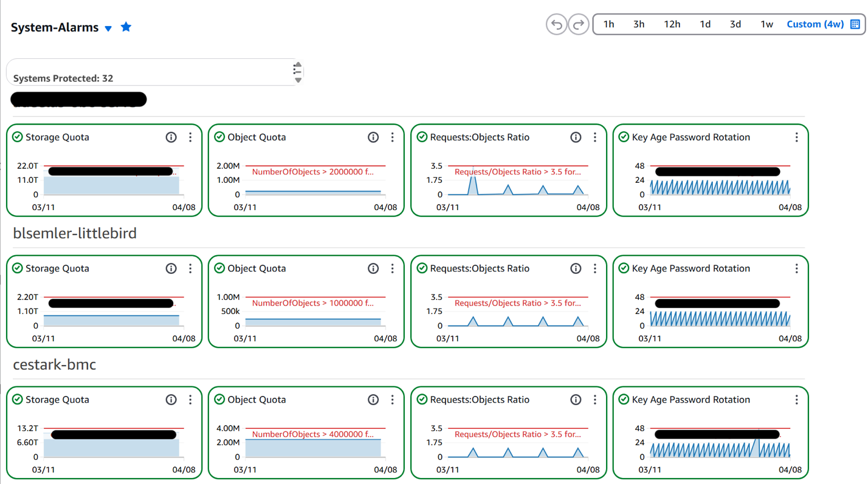The width and height of the screenshot is (868, 484).
Task: Open the options menu on cestark-bmc Storage Quota
Action: click(x=190, y=400)
